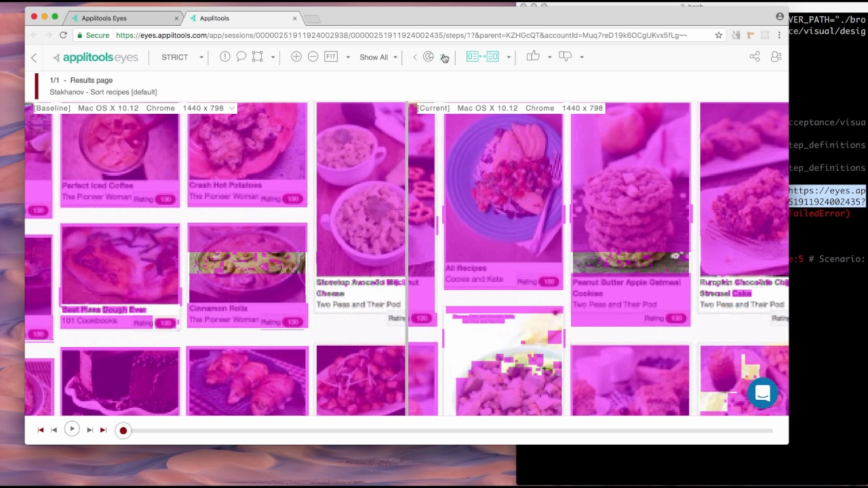Select the region selection tool
The height and width of the screenshot is (488, 868).
257,57
